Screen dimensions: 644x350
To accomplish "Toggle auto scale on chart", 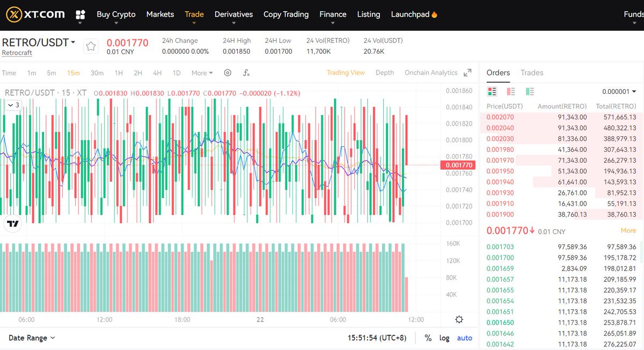I will [464, 338].
